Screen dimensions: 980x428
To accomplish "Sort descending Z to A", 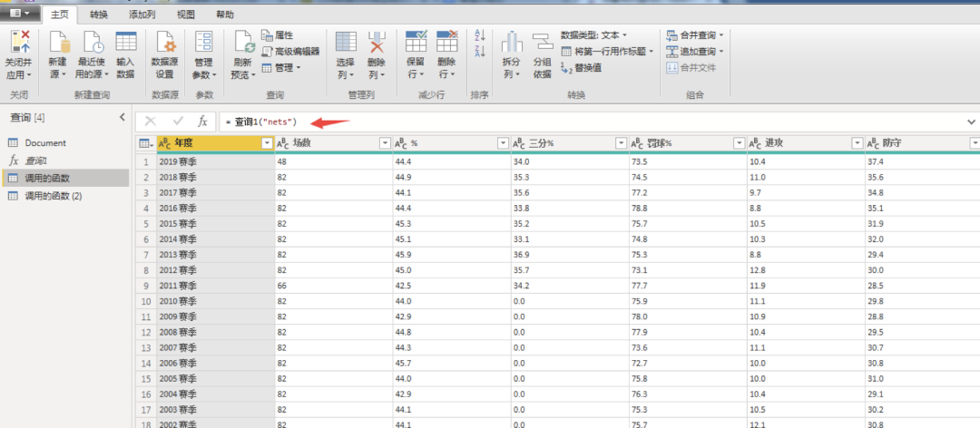I will coord(480,52).
